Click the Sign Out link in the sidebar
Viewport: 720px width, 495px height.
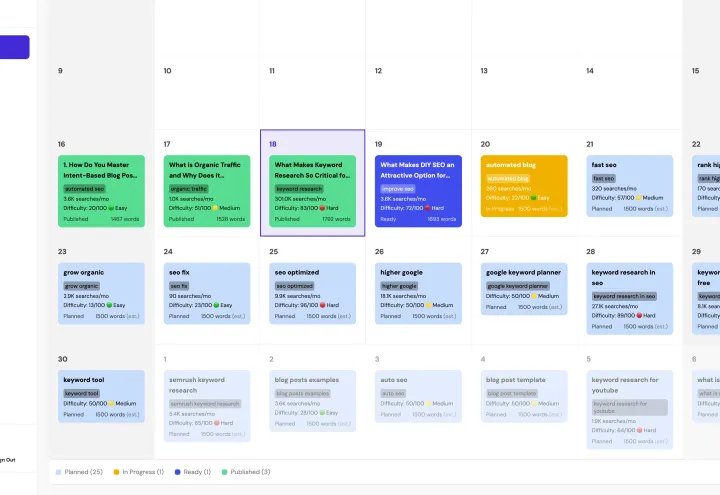(x=7, y=460)
